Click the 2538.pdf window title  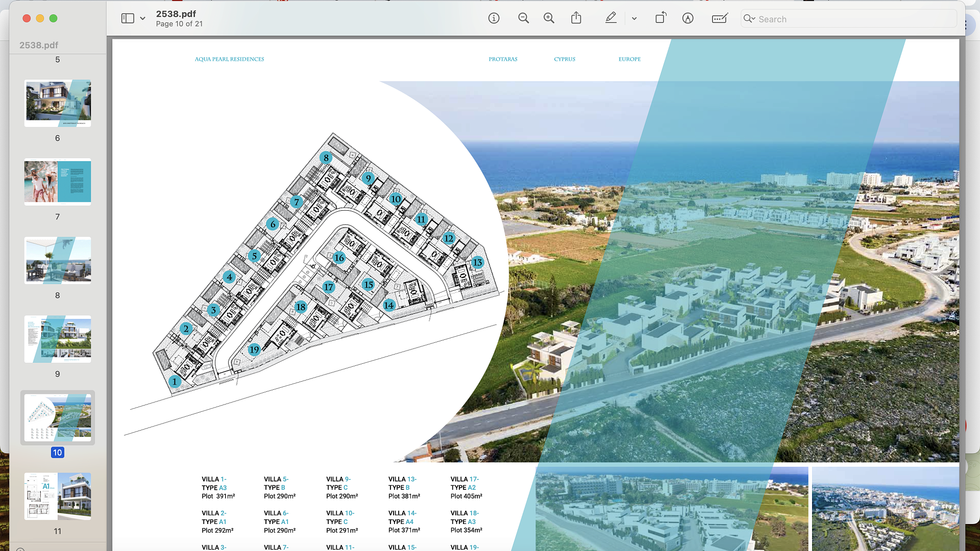(176, 14)
